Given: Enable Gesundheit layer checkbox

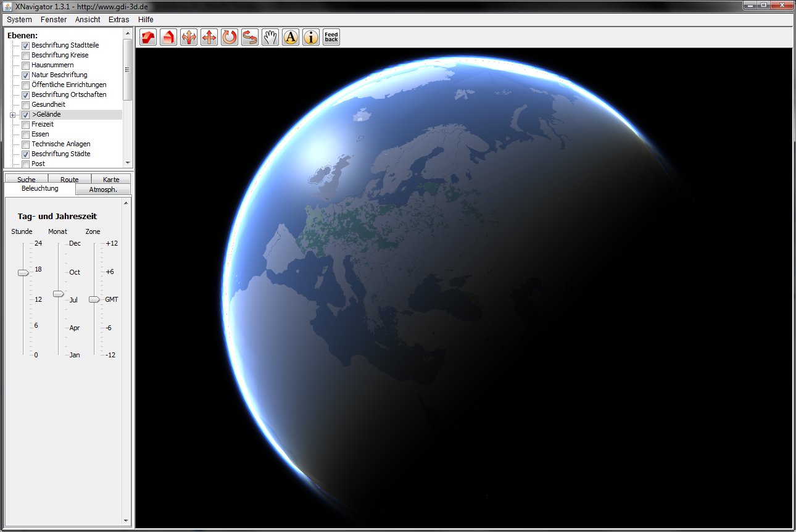Looking at the screenshot, I should tap(26, 105).
